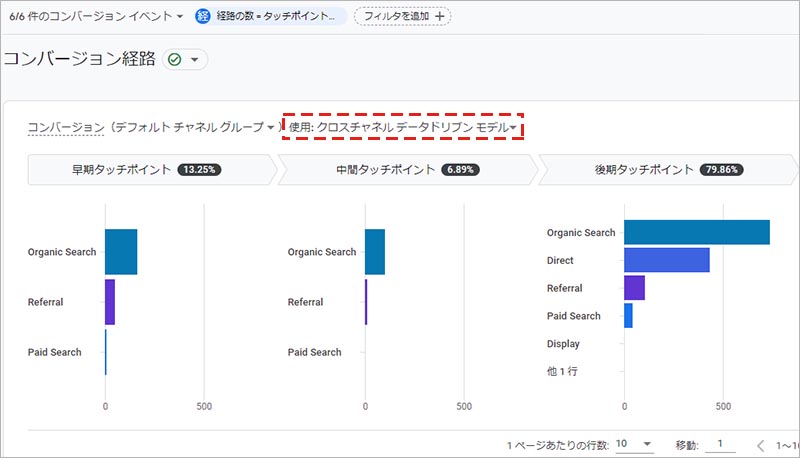Open the クロスチャネル データドリブン モデル dropdown
This screenshot has width=800, height=458.
click(x=403, y=127)
